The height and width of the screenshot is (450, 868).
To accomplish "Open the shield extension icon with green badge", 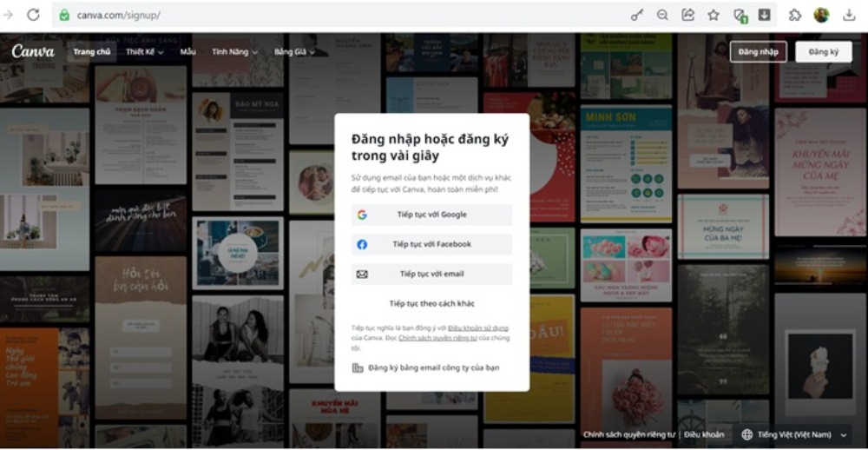I will 740,16.
